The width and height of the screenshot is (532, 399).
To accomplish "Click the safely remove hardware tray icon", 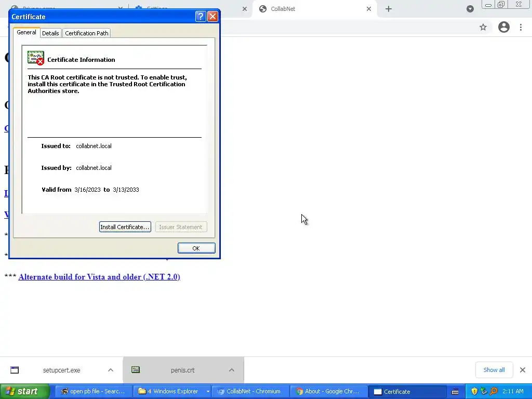I will (x=484, y=391).
